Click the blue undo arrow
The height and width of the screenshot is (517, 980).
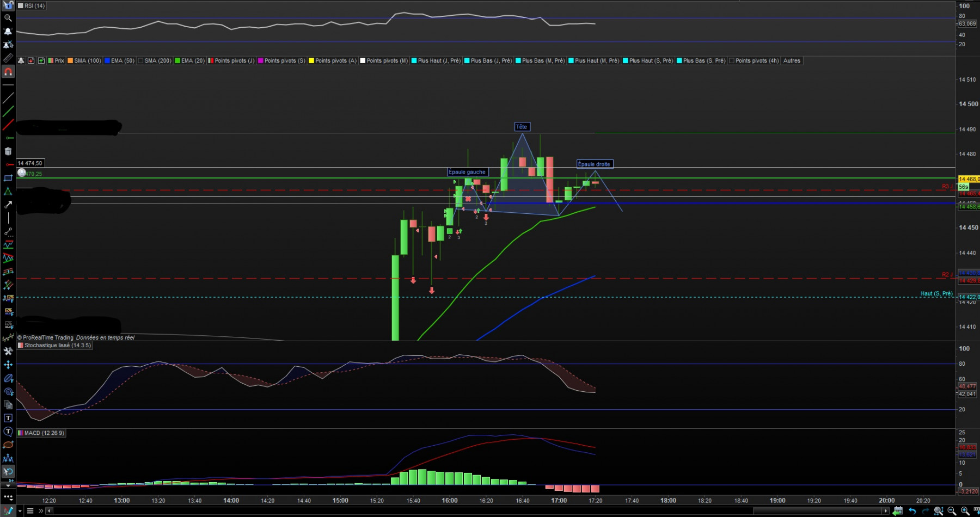click(x=912, y=511)
